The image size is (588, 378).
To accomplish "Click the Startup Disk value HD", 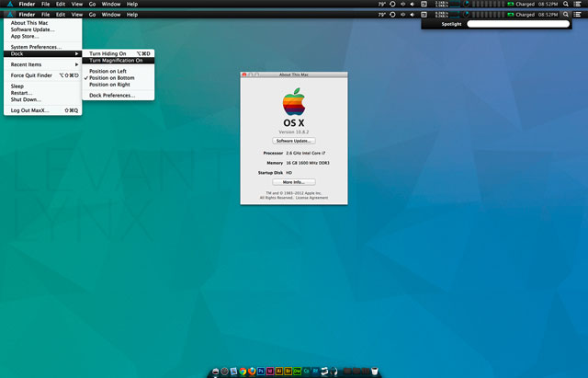I will pos(288,173).
